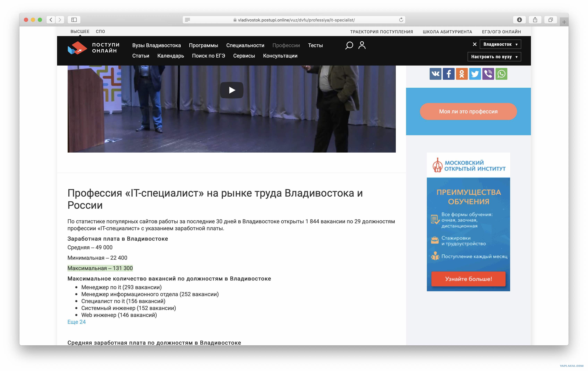Share the page on Odnoklassniki
This screenshot has width=588, height=371.
462,74
